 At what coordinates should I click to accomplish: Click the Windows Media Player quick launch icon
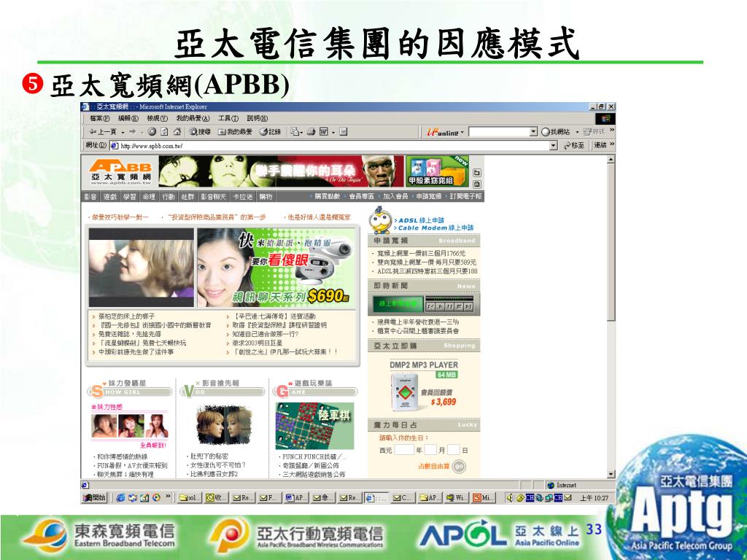[156, 498]
